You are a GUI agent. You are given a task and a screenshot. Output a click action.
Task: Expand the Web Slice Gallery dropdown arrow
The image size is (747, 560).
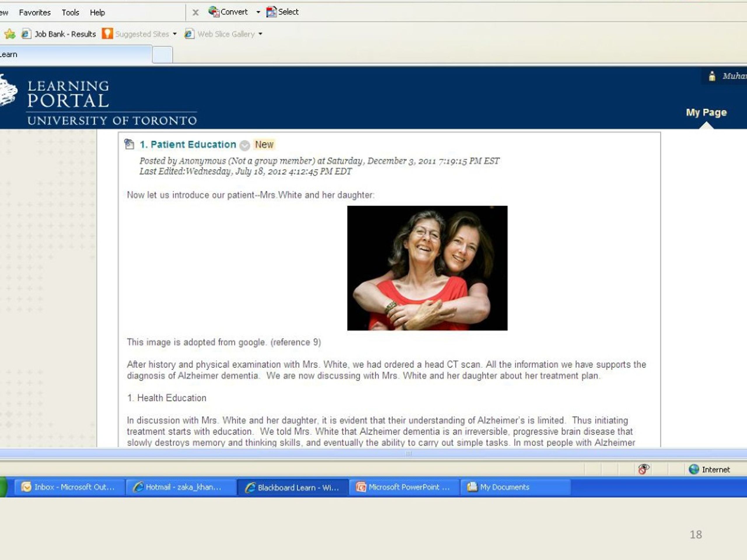coord(260,34)
